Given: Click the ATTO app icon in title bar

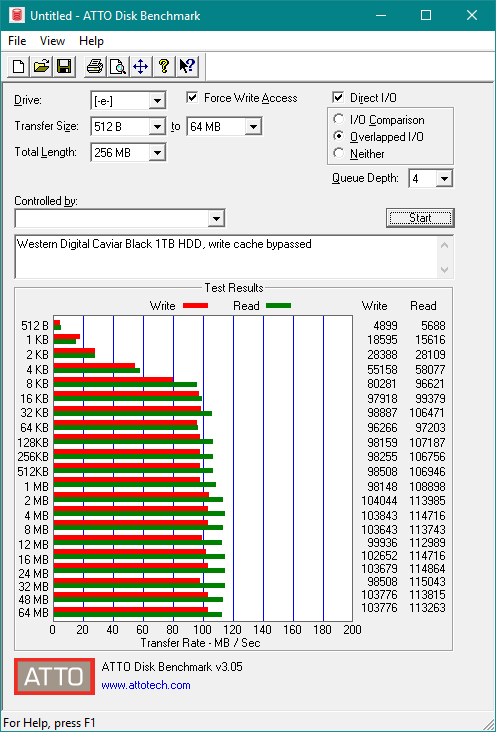Looking at the screenshot, I should coord(17,15).
